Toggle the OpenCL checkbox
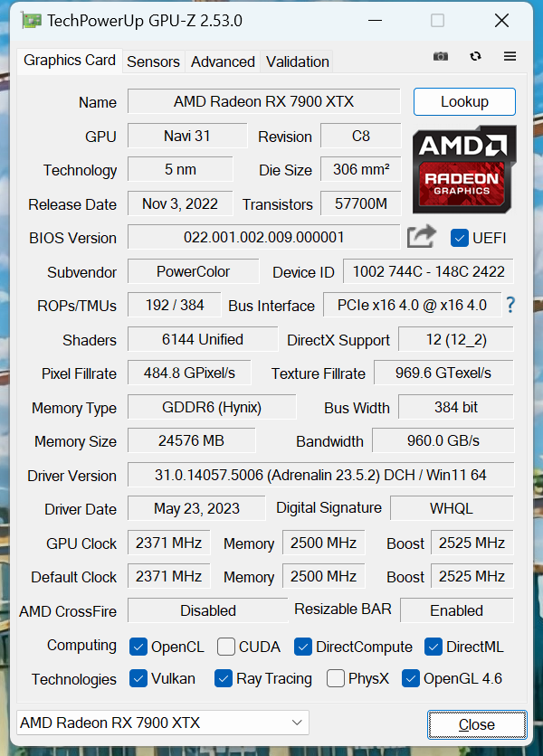The height and width of the screenshot is (756, 543). (138, 647)
